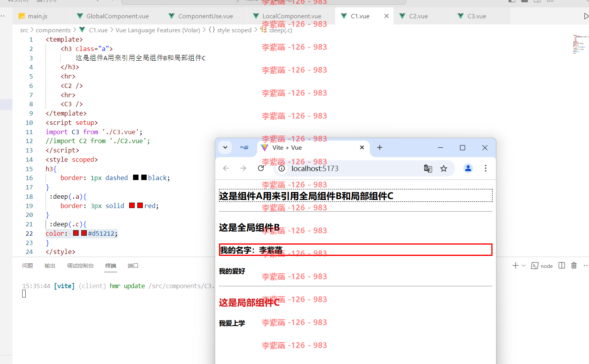Viewport: 589px width, 364px height.
Task: Open color swatch adjacent to 'red;' text
Action: tap(140, 205)
